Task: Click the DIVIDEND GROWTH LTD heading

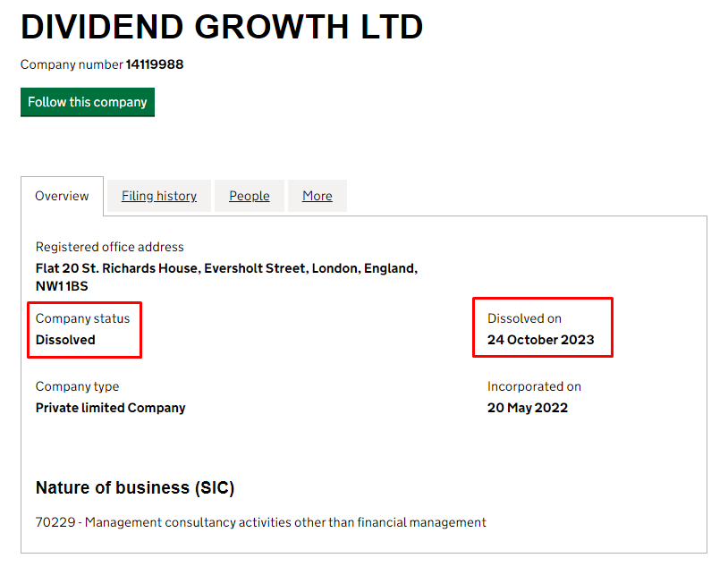Action: click(x=222, y=28)
